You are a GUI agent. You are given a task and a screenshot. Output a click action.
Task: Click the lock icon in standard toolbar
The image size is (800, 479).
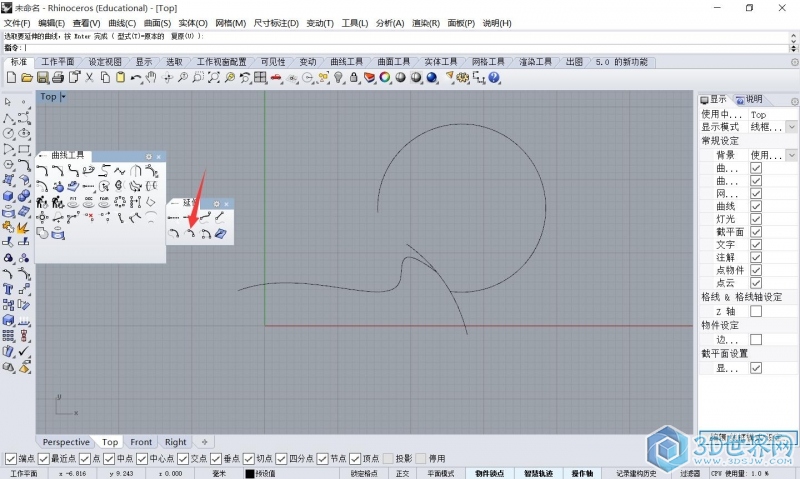coord(354,77)
